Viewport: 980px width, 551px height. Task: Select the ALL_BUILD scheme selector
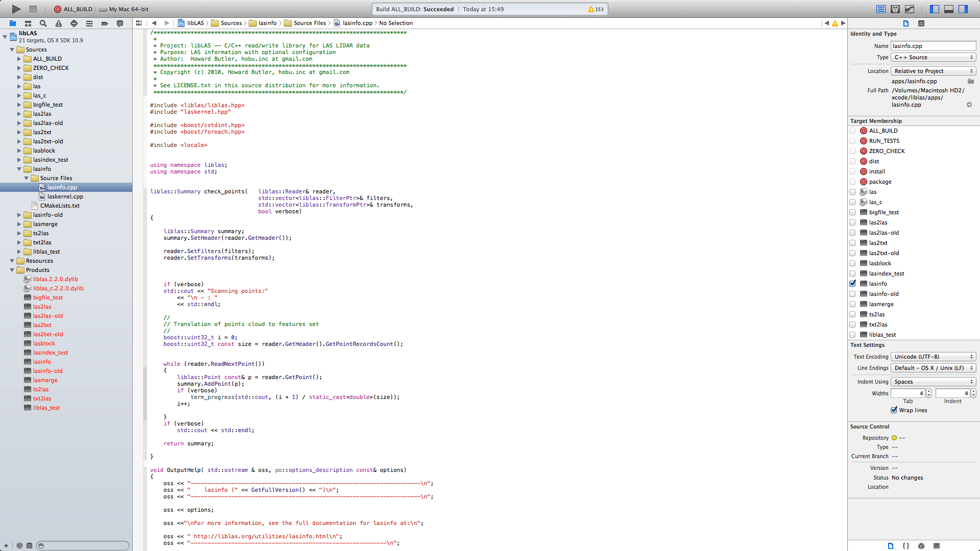pyautogui.click(x=73, y=9)
